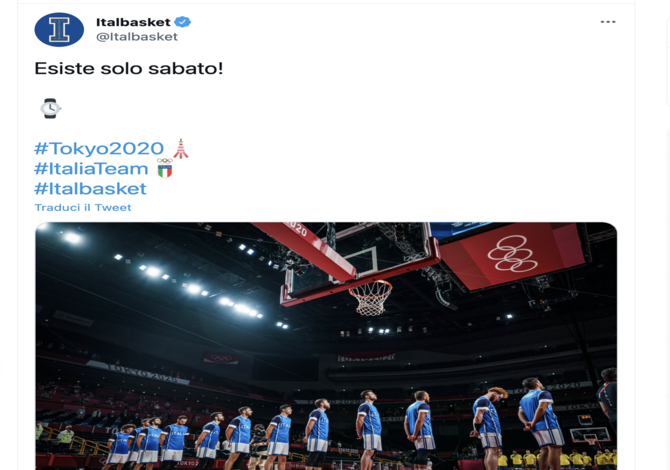The width and height of the screenshot is (670, 470).
Task: Click the basketball hoop in the photo
Action: pyautogui.click(x=371, y=298)
